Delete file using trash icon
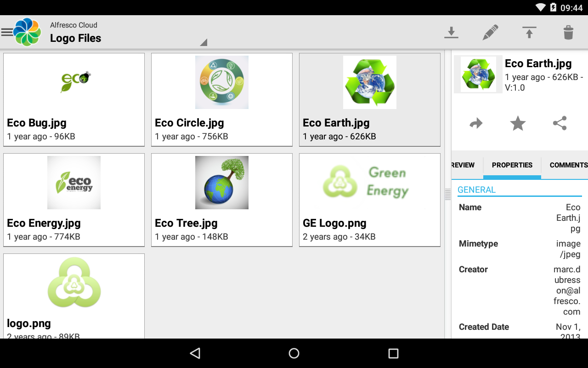 click(568, 33)
